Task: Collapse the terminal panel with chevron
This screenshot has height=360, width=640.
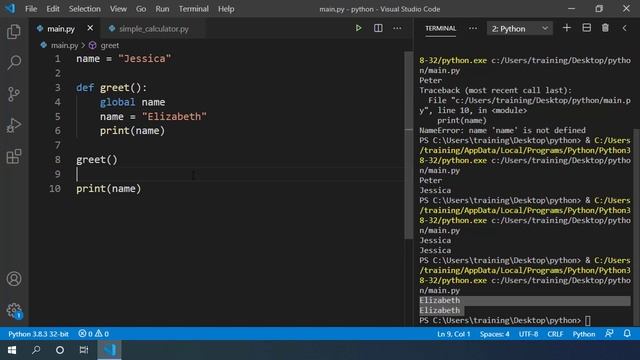Action: [624, 28]
